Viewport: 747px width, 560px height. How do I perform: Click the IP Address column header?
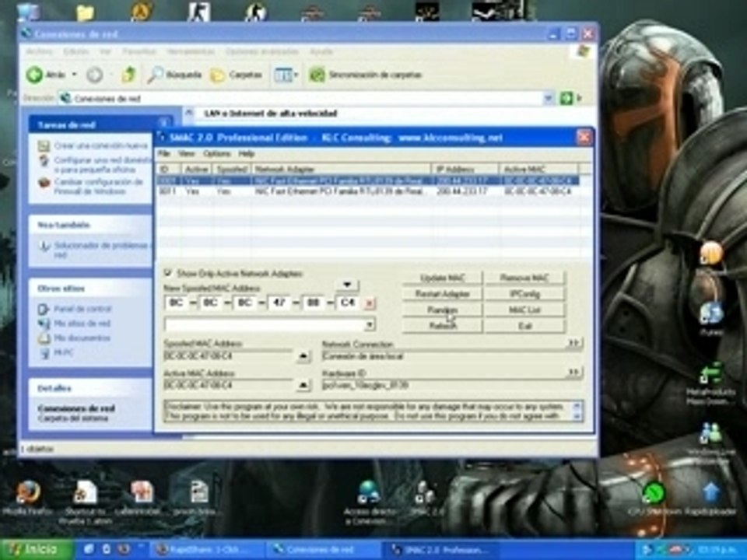click(465, 169)
